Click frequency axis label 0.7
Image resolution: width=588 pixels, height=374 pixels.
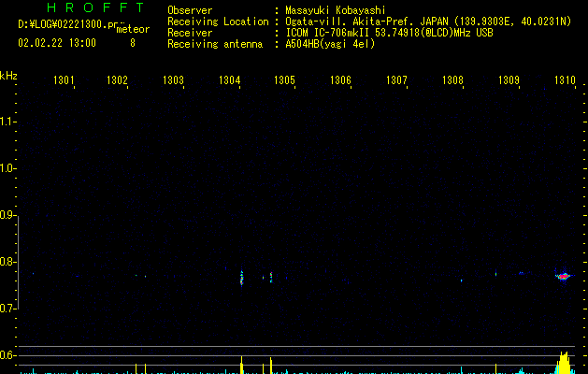coord(7,309)
